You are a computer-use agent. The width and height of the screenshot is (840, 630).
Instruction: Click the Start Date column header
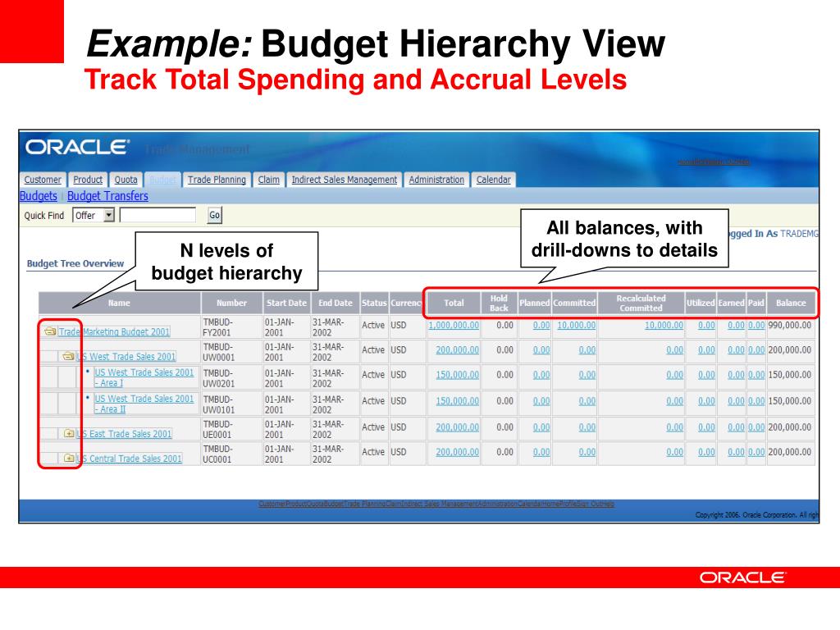click(286, 303)
